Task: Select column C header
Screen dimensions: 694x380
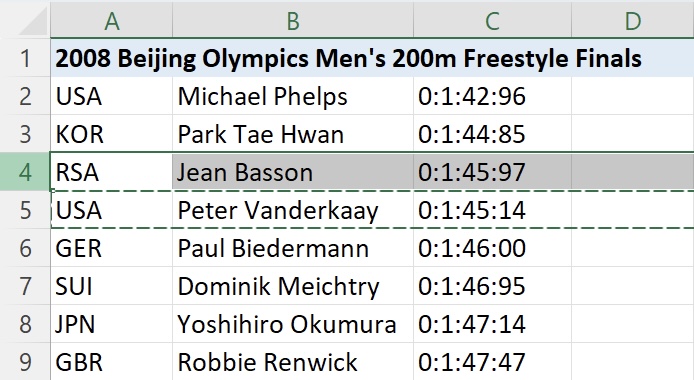Action: pyautogui.click(x=492, y=19)
